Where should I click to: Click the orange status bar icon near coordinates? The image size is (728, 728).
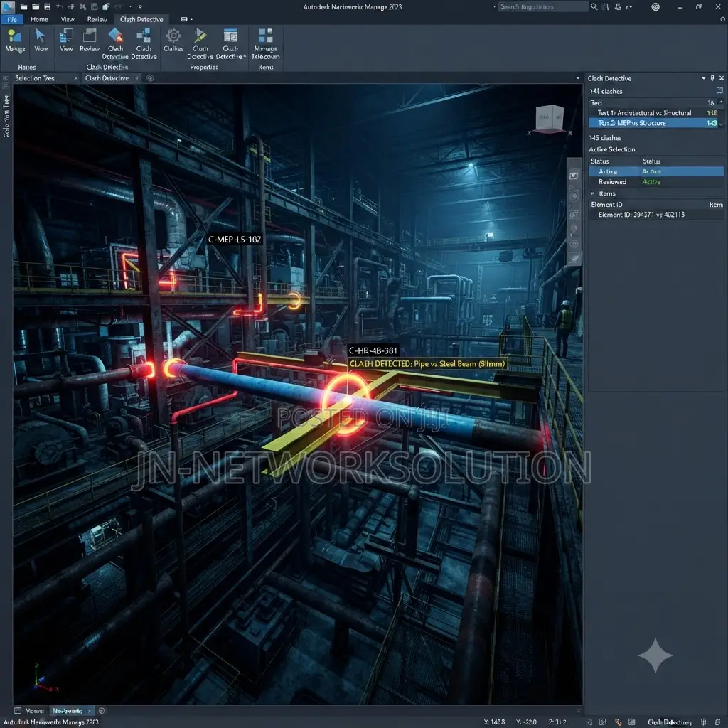(618, 722)
